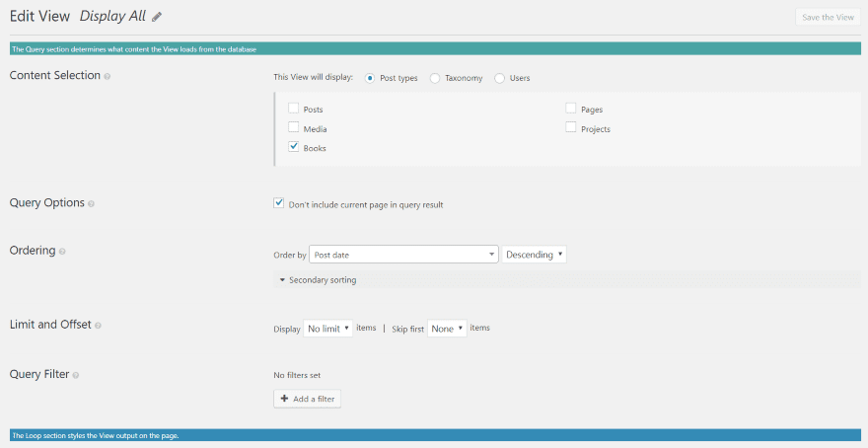Open the Query Options help icon

pos(92,204)
